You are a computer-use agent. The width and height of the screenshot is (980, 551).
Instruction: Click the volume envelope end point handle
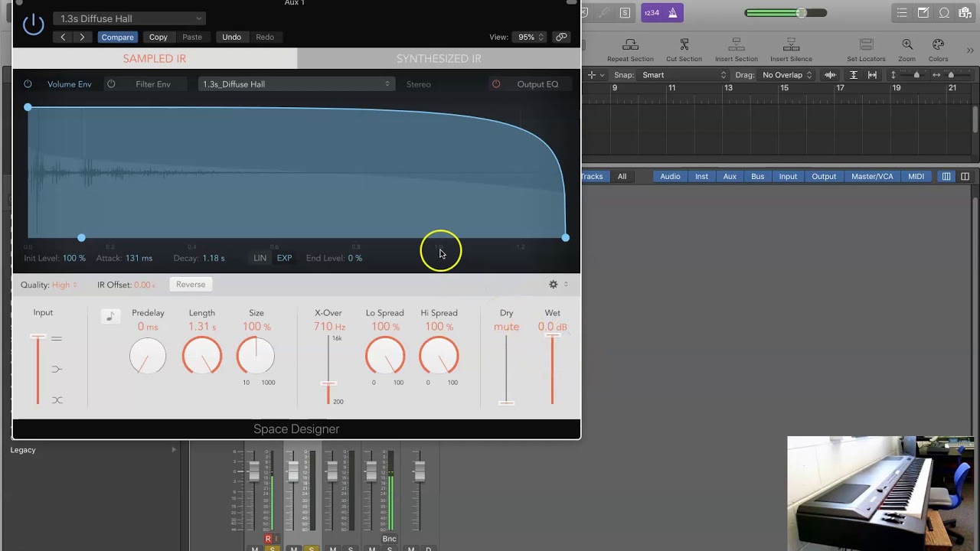[x=565, y=238]
